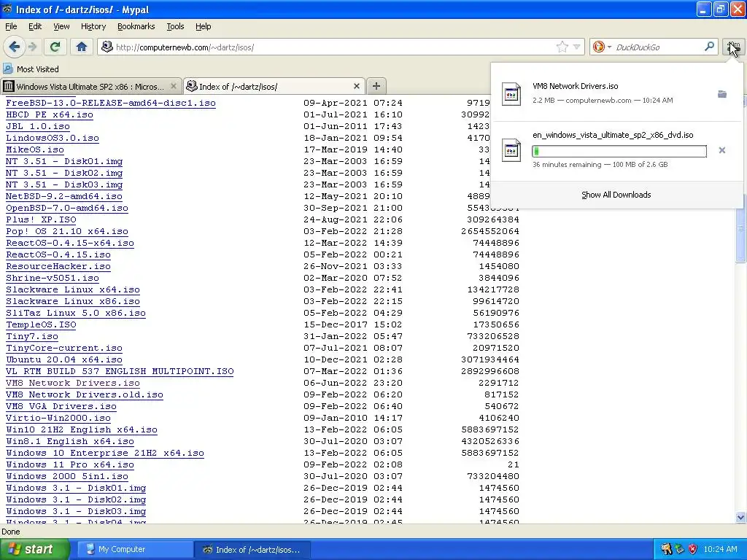Click the VM8 Network Drivers.iso file icon in downloads
This screenshot has width=747, height=560.
(x=511, y=93)
